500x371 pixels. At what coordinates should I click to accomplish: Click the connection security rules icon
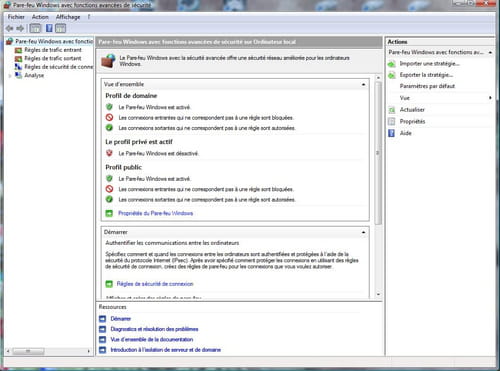tap(18, 67)
